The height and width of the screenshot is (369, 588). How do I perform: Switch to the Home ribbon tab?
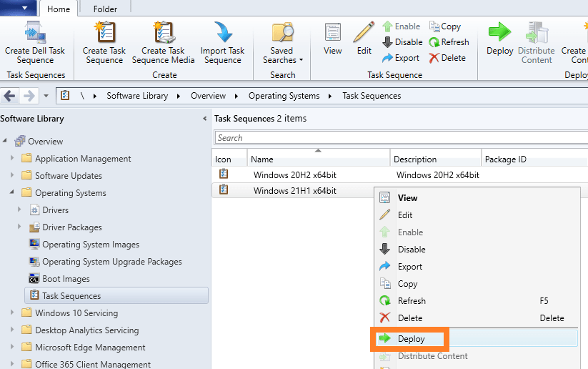[x=59, y=9]
